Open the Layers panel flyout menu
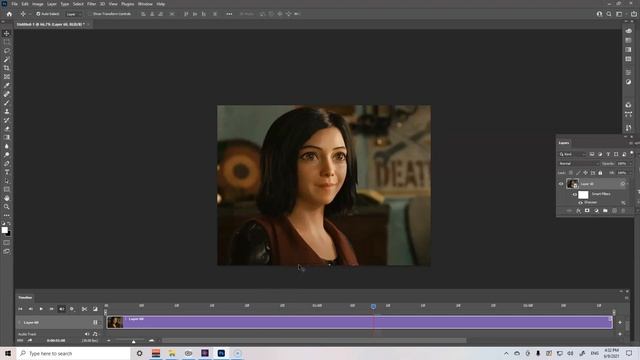The height and width of the screenshot is (360, 640). 631,143
